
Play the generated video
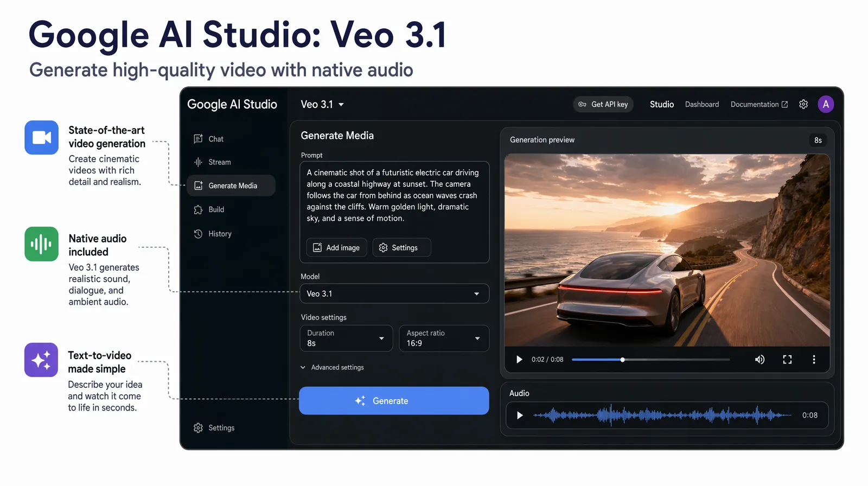point(519,359)
